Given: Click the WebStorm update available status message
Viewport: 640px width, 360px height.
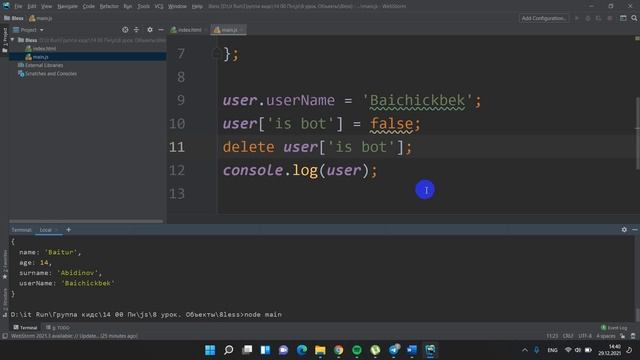Looking at the screenshot, I should coord(74,336).
